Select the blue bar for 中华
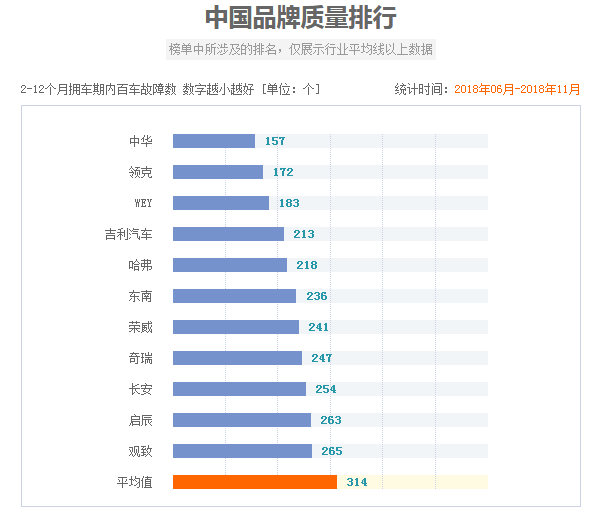This screenshot has height=512, width=605. click(x=214, y=141)
